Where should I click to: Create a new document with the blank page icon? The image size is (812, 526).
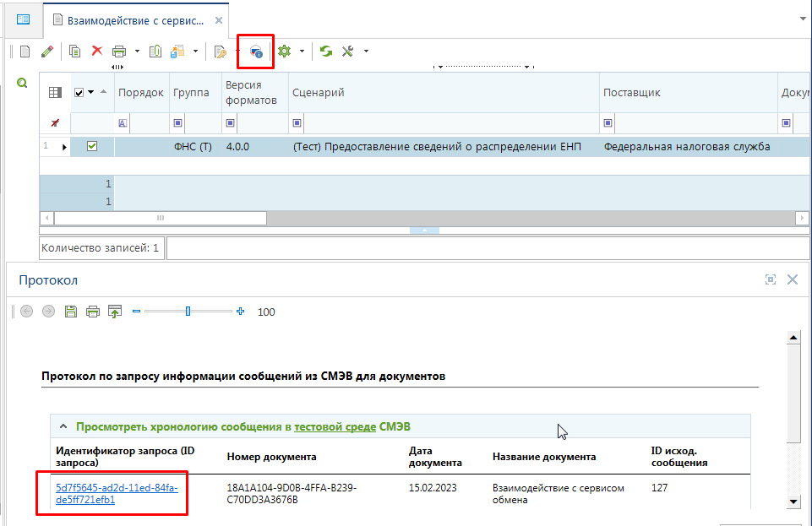[x=25, y=52]
